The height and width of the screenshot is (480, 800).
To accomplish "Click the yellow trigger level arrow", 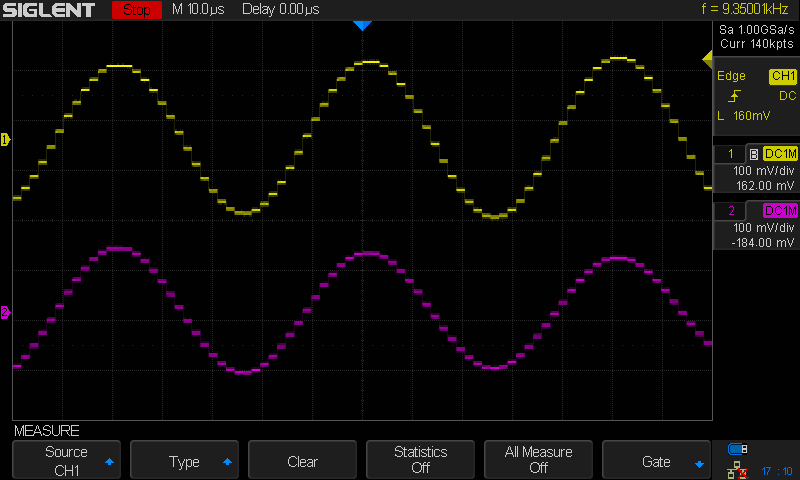I will (x=706, y=63).
